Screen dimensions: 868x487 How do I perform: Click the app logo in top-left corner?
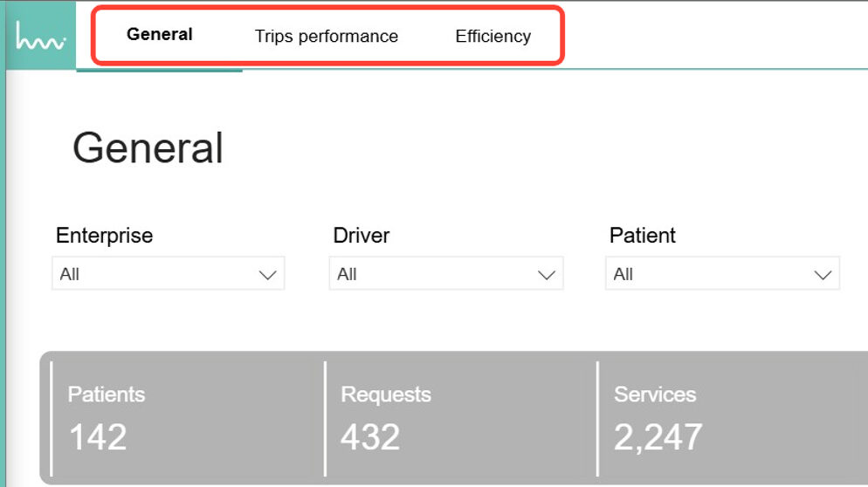[x=40, y=36]
